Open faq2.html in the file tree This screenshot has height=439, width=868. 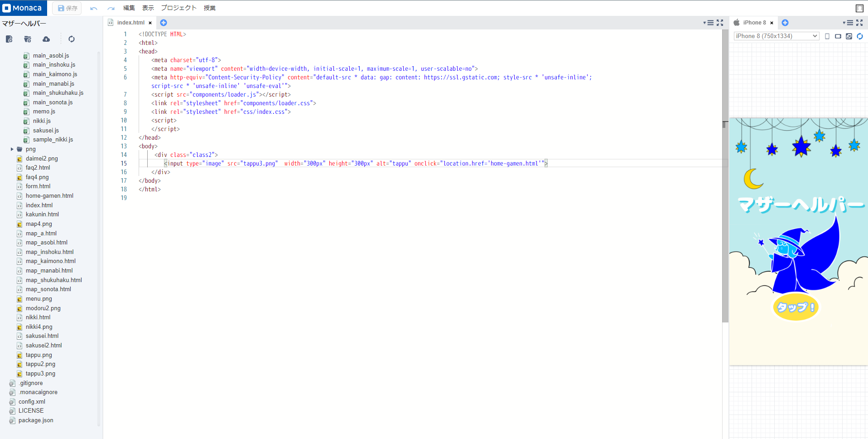(38, 168)
